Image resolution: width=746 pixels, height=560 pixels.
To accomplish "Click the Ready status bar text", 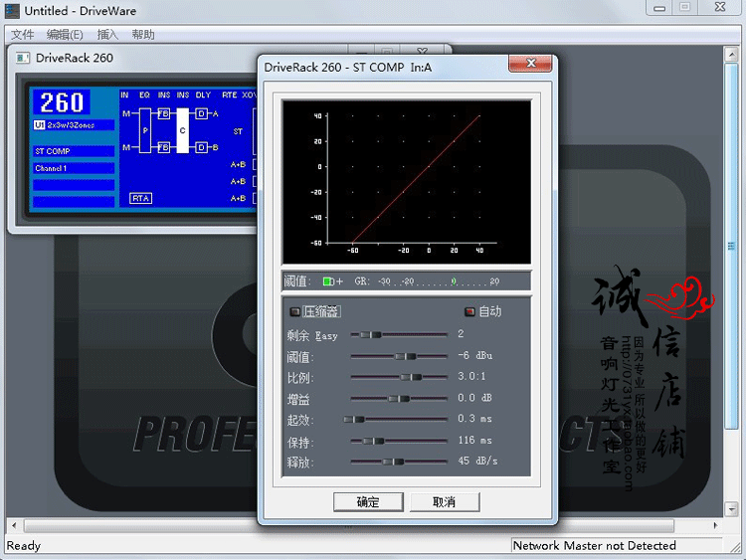I will point(24,546).
